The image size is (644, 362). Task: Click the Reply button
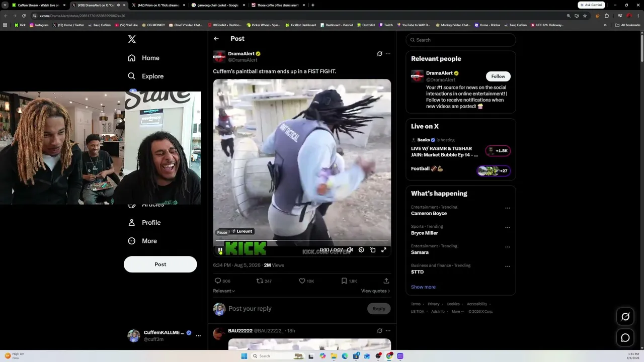point(379,309)
